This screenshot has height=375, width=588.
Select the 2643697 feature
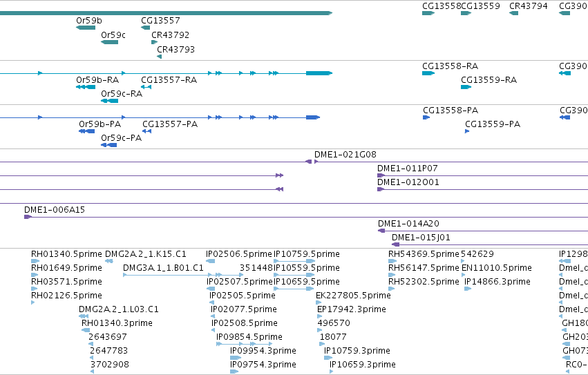click(91, 344)
